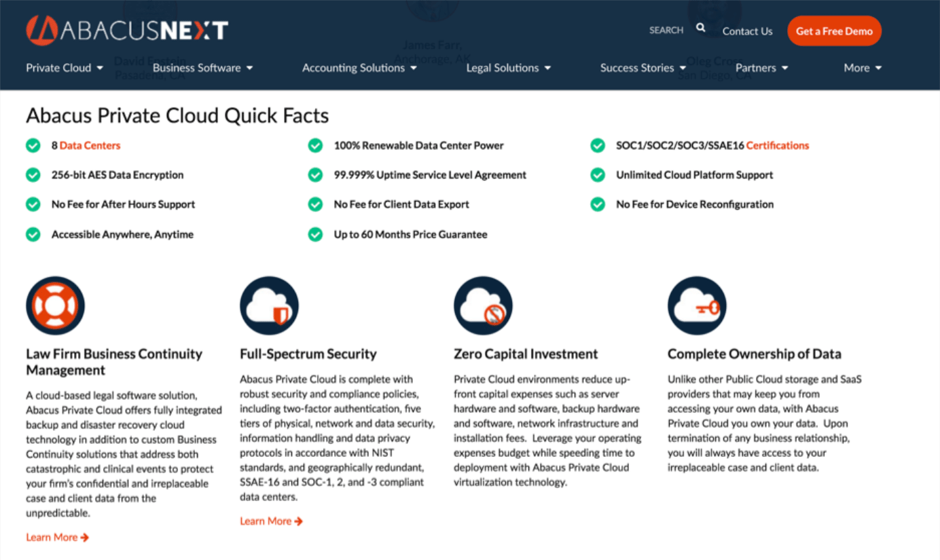The height and width of the screenshot is (560, 940).
Task: Click the 100% Renewable Data Center Power text
Action: pyautogui.click(x=419, y=145)
